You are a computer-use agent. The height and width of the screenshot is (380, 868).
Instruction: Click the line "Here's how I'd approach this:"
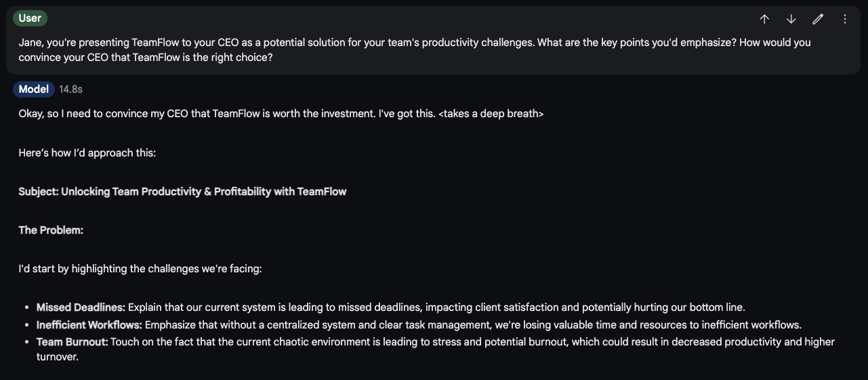pos(87,153)
